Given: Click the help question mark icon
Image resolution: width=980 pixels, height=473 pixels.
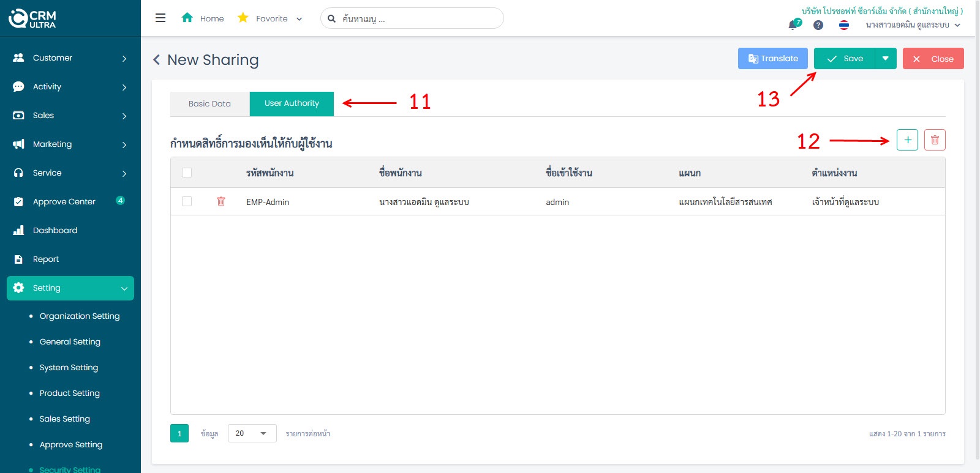Looking at the screenshot, I should pyautogui.click(x=818, y=25).
